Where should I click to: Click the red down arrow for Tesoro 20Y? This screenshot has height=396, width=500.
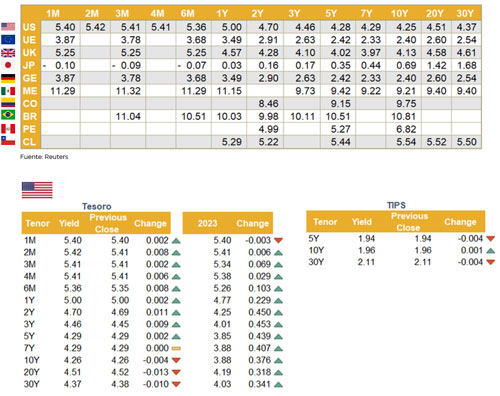pyautogui.click(x=176, y=372)
